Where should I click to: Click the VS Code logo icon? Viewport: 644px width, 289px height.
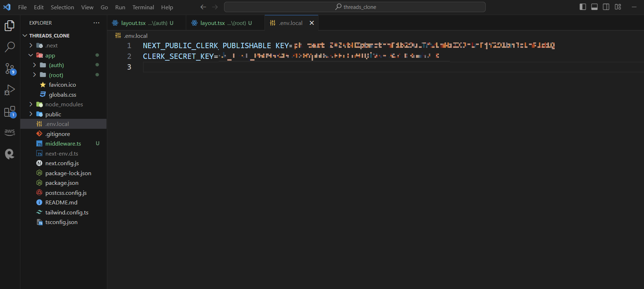[x=7, y=7]
